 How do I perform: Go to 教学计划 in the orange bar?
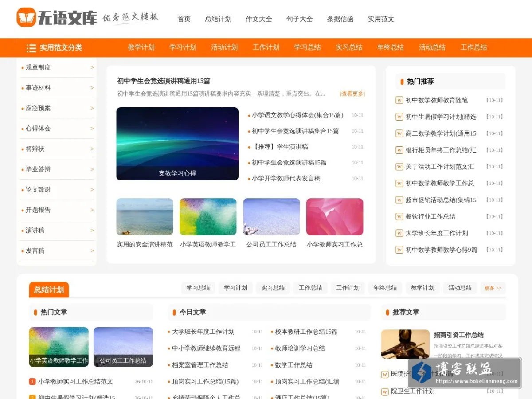click(x=141, y=47)
